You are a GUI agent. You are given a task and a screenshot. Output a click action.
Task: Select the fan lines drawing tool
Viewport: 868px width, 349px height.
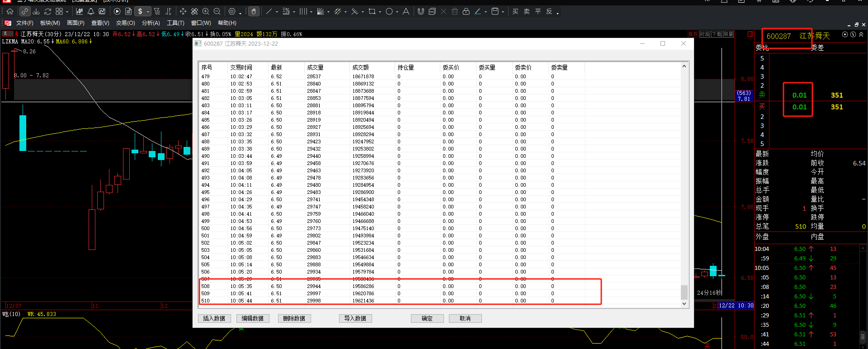tap(321, 11)
